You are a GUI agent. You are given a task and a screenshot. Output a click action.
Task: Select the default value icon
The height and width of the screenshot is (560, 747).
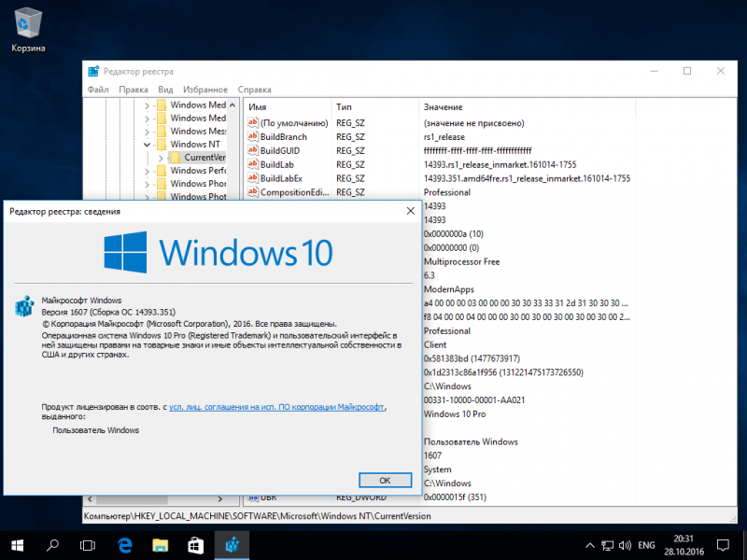click(x=253, y=123)
